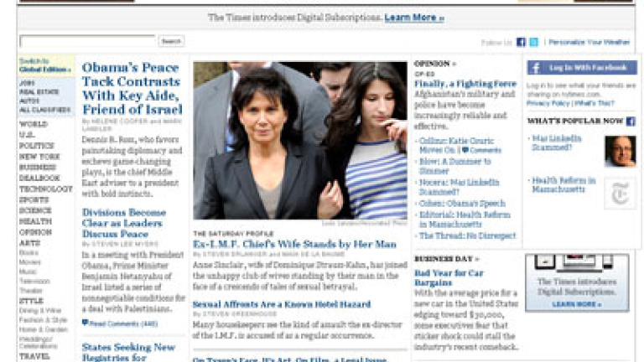The width and height of the screenshot is (644, 362).
Task: Select the Dealbook sidebar section
Action: 39,178
